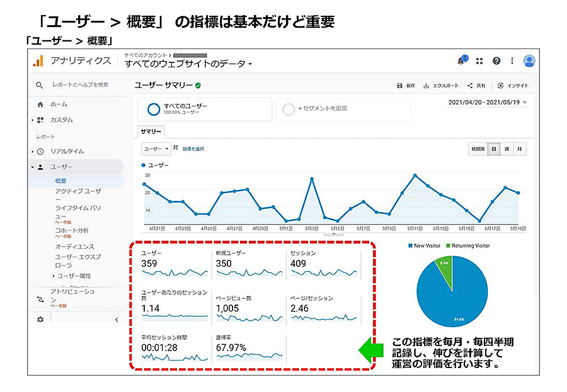The height and width of the screenshot is (392, 567).
Task: Click the user account avatar
Action: click(529, 61)
